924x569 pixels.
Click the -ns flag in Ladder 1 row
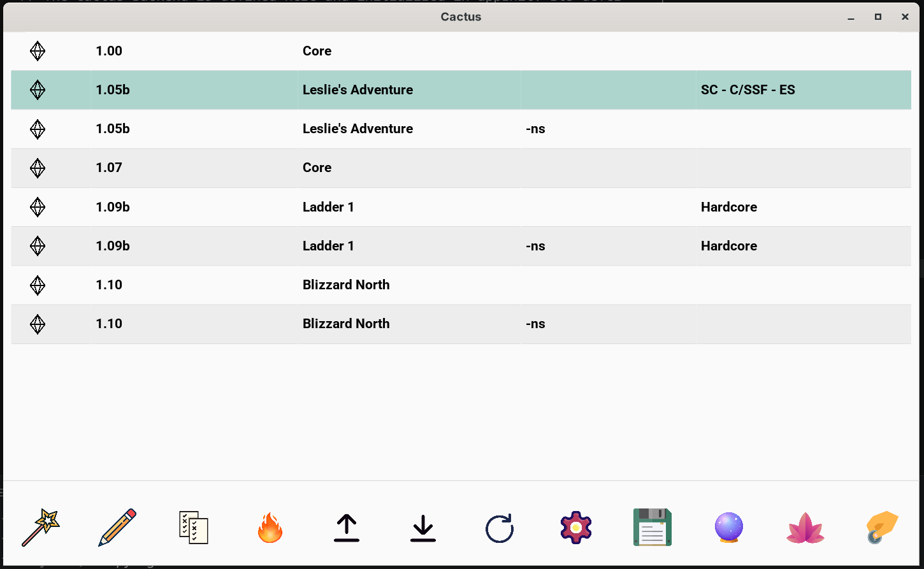(535, 247)
